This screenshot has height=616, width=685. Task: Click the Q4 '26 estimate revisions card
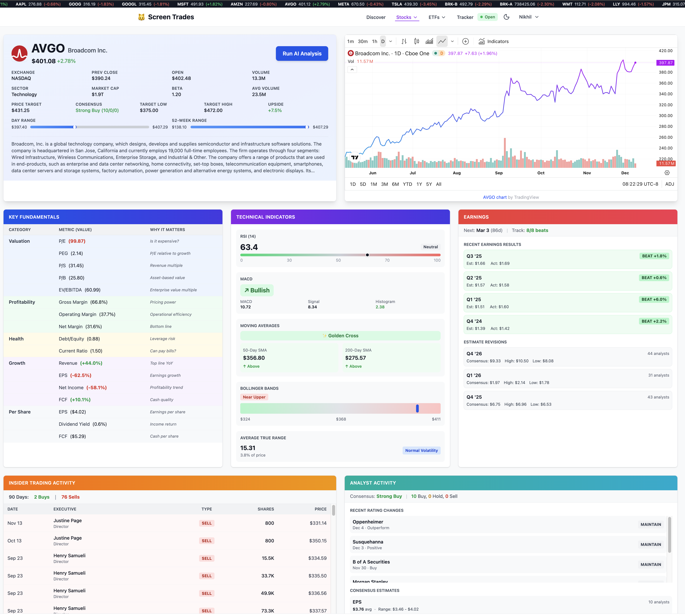[x=568, y=357]
